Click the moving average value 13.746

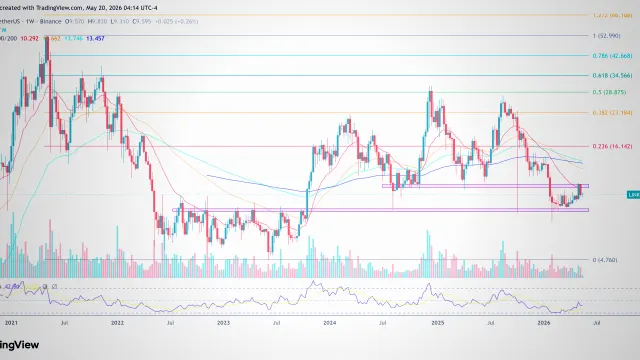pyautogui.click(x=73, y=38)
